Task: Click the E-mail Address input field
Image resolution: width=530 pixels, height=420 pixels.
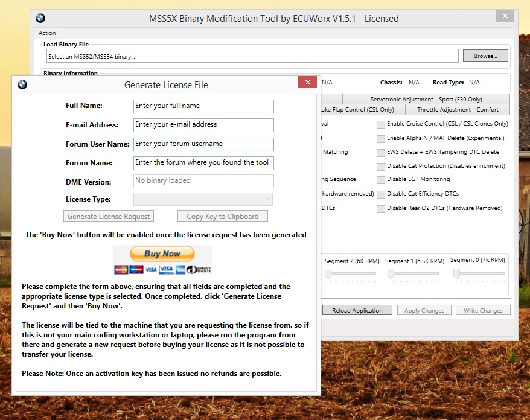Action: coord(203,125)
